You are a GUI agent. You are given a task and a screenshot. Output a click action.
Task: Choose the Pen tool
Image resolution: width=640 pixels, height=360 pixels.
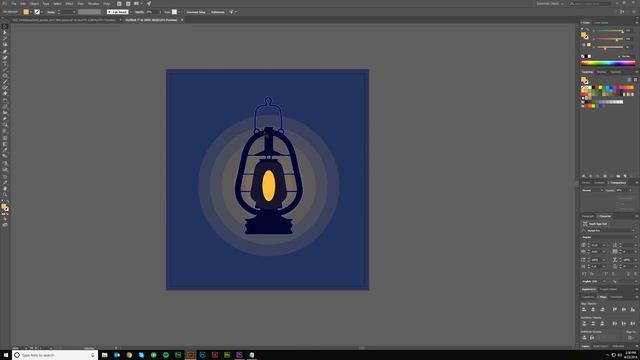(5, 51)
